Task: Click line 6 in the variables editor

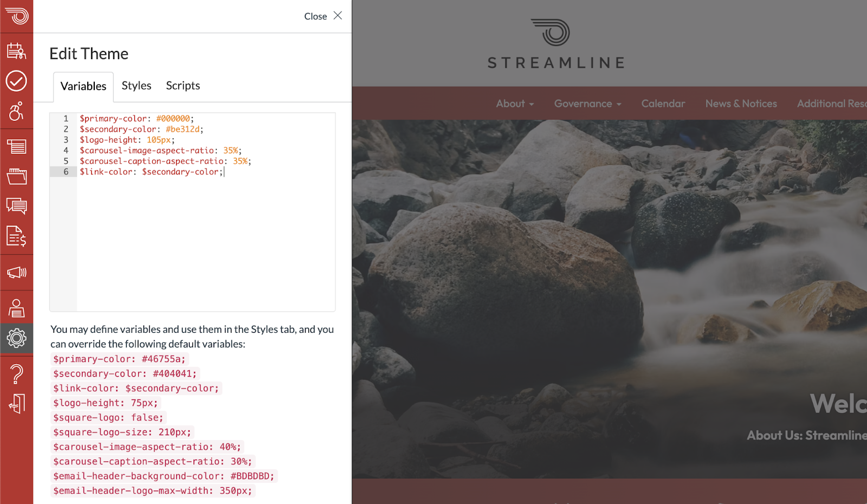Action: pos(152,172)
